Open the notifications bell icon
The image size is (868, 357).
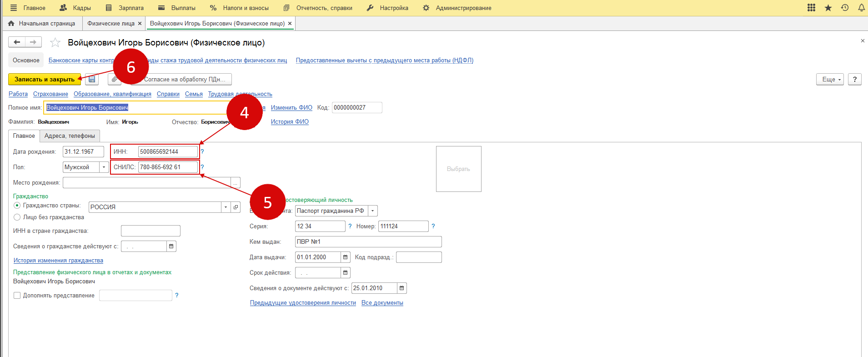tap(861, 8)
